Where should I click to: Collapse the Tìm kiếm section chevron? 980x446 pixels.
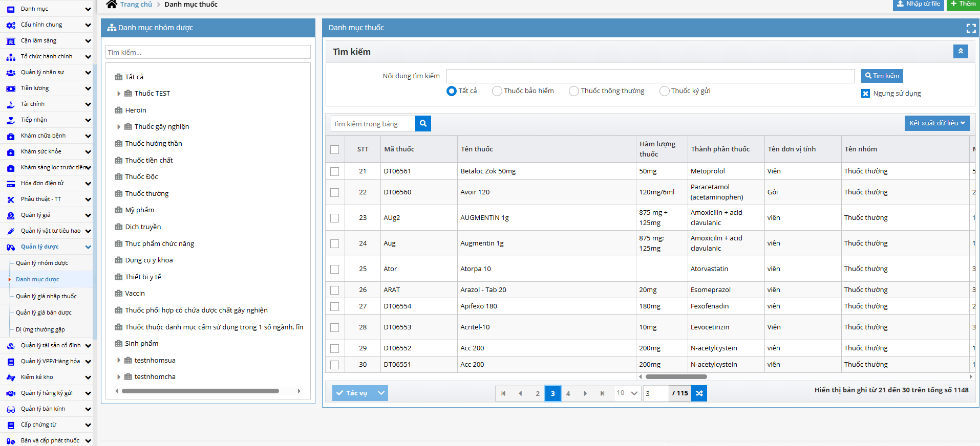pos(961,51)
